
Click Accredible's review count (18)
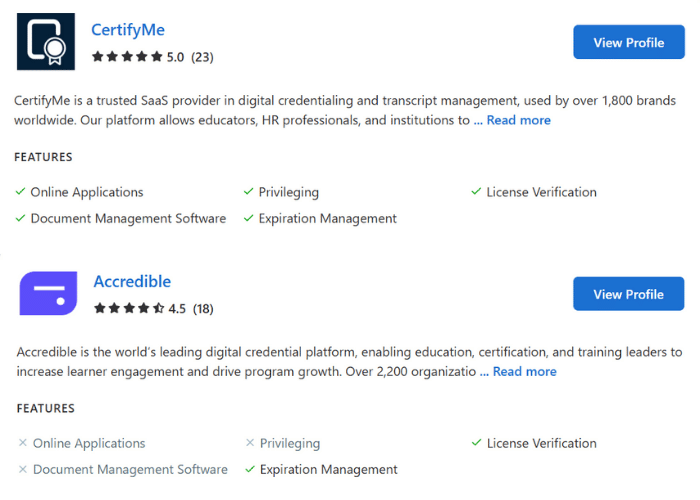tap(203, 308)
